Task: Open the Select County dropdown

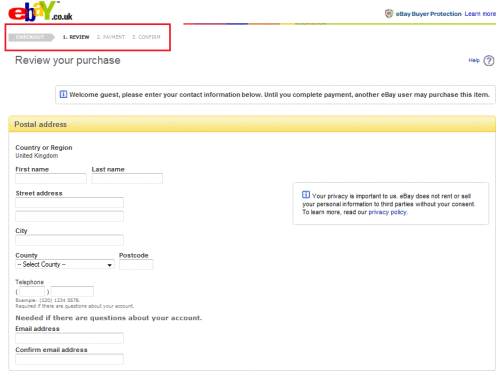Action: tap(65, 264)
